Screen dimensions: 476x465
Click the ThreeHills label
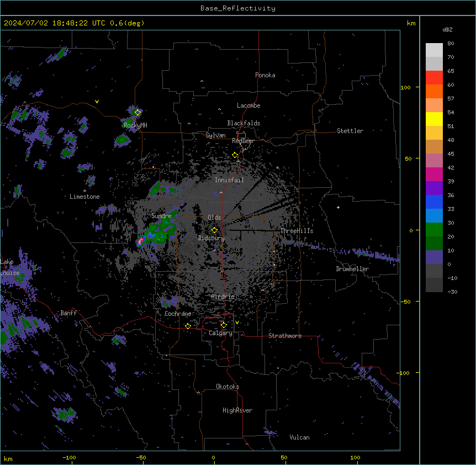[297, 231]
